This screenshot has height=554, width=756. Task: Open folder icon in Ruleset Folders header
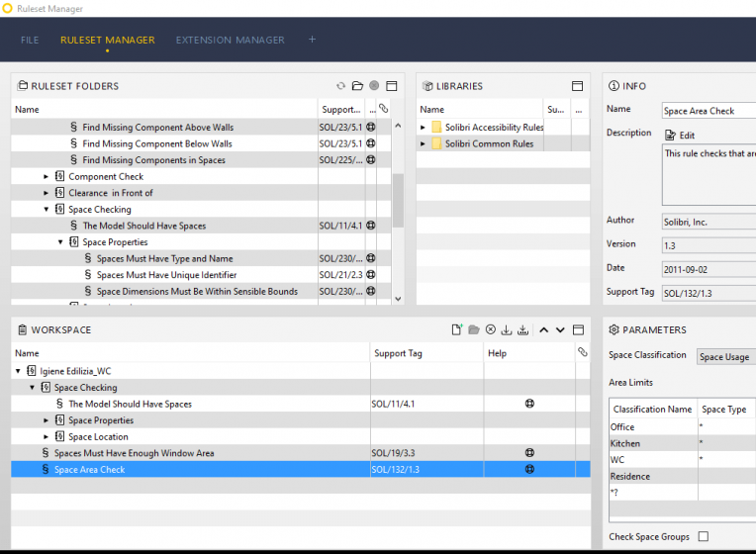click(357, 86)
